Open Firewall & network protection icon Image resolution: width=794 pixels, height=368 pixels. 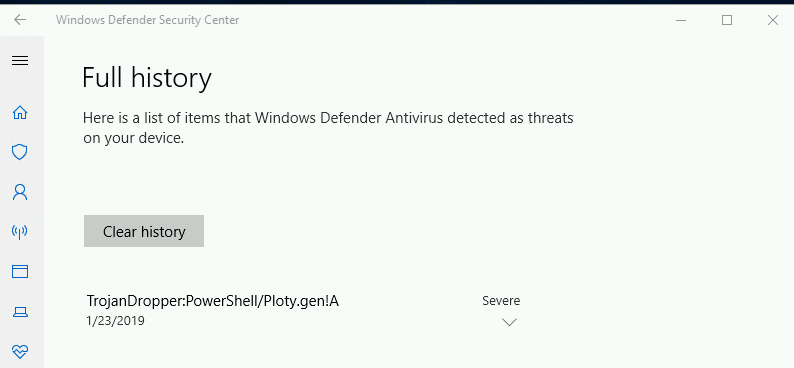click(x=20, y=232)
